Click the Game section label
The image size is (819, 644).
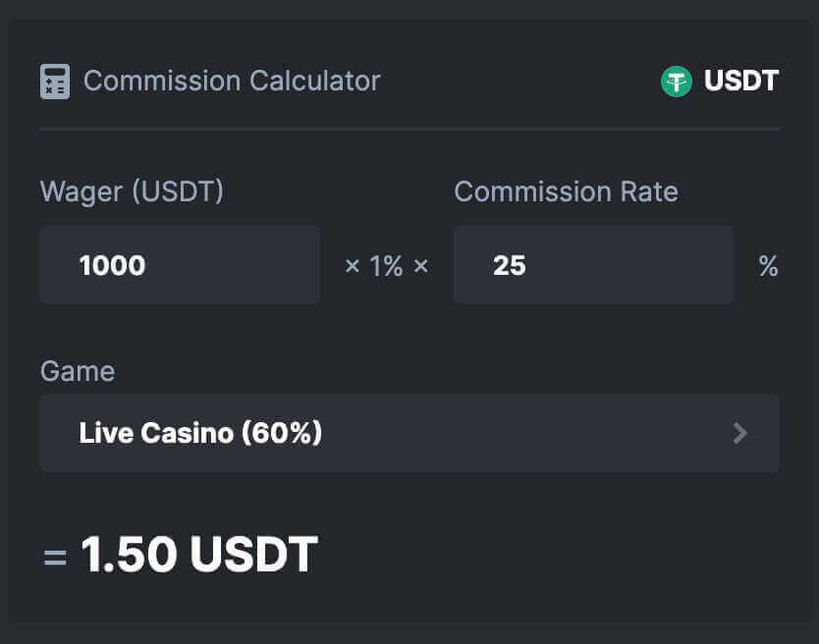pos(77,371)
